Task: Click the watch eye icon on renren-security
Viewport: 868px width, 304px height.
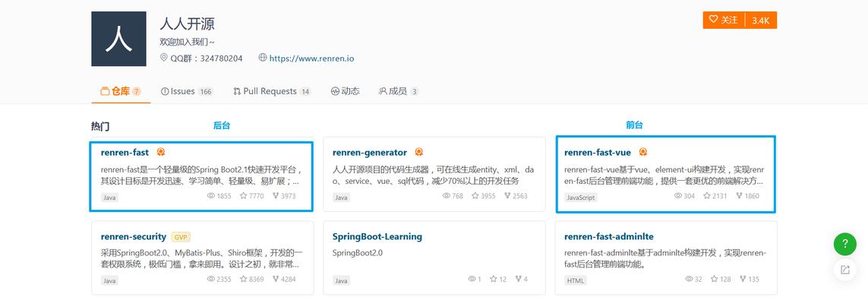Action: click(211, 279)
